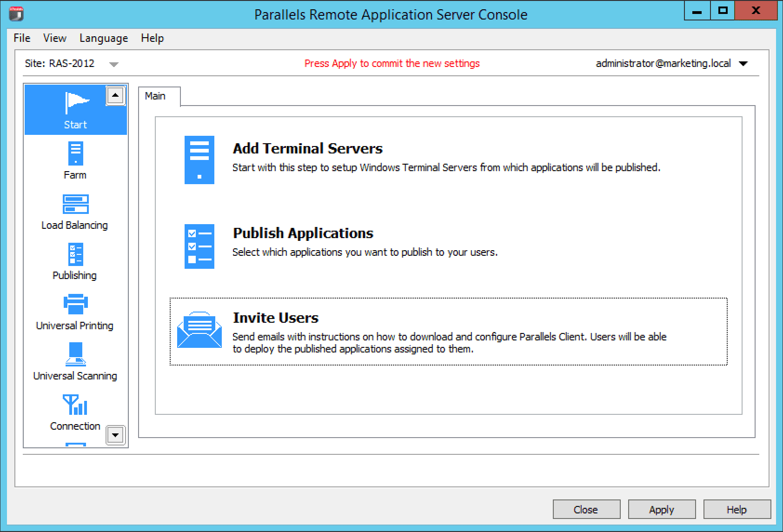Click the Publish Applications description text

click(x=365, y=252)
